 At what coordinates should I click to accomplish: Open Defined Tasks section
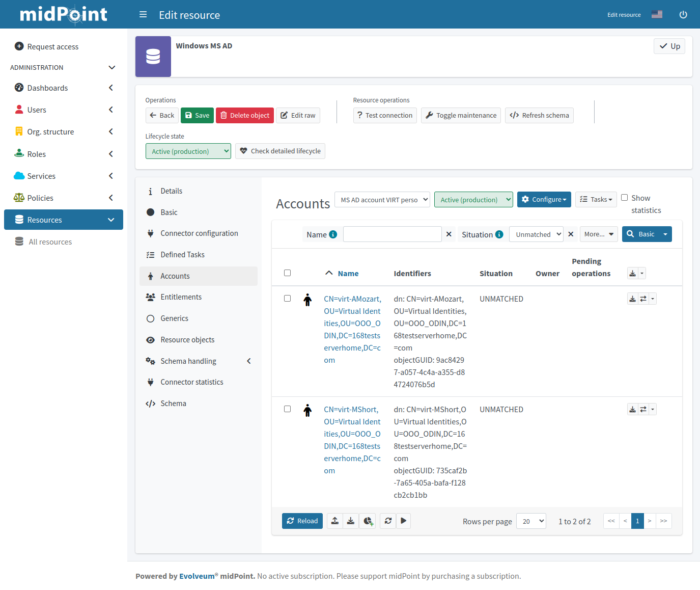pos(199,255)
